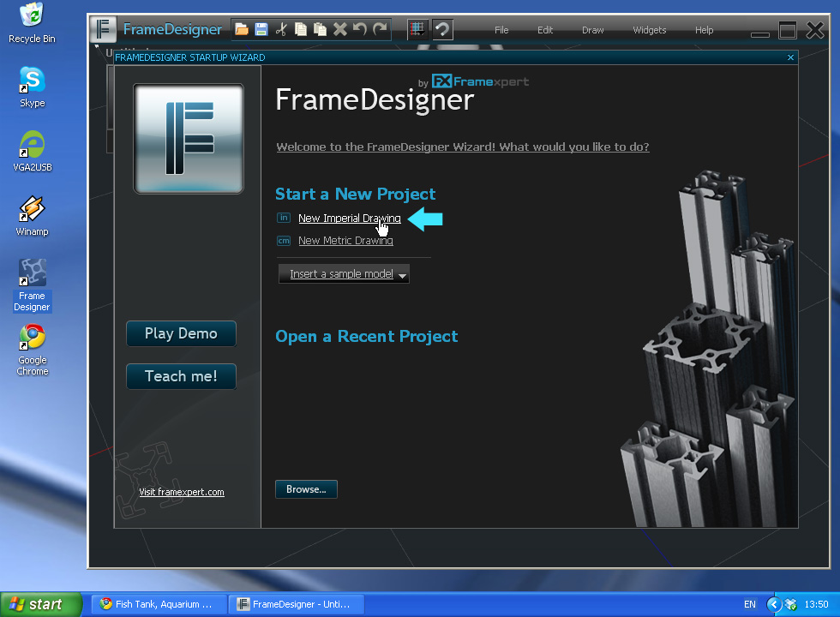Start a New Metric Drawing

pos(345,241)
